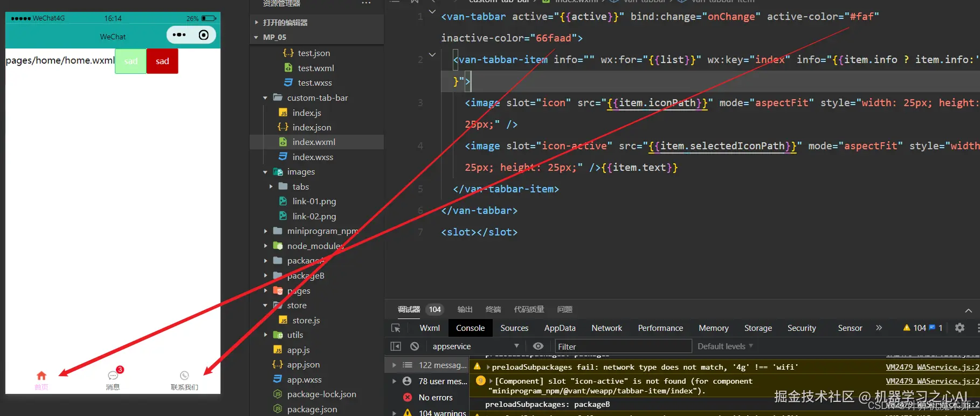Screen dimensions: 980x416
Task: Tap the home tab icon in simulator
Action: [x=42, y=376]
